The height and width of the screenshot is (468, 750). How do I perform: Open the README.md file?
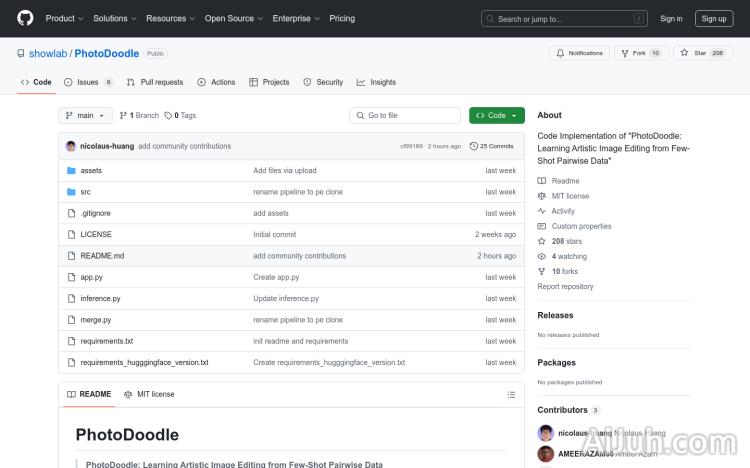coord(102,256)
